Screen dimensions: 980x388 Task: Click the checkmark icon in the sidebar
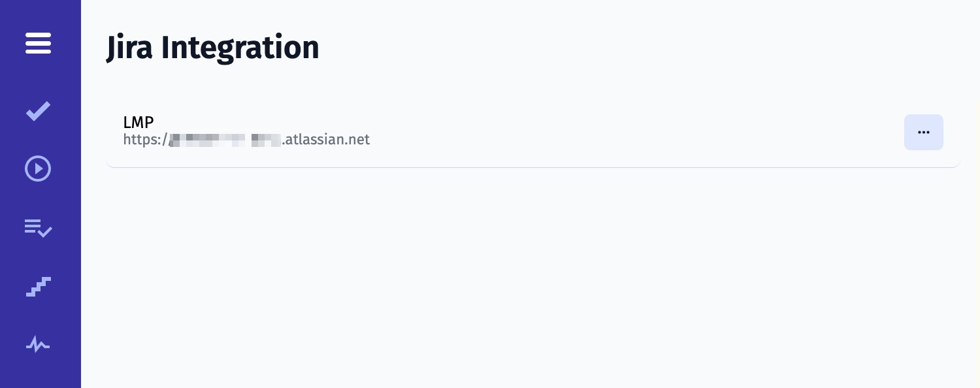pos(38,111)
